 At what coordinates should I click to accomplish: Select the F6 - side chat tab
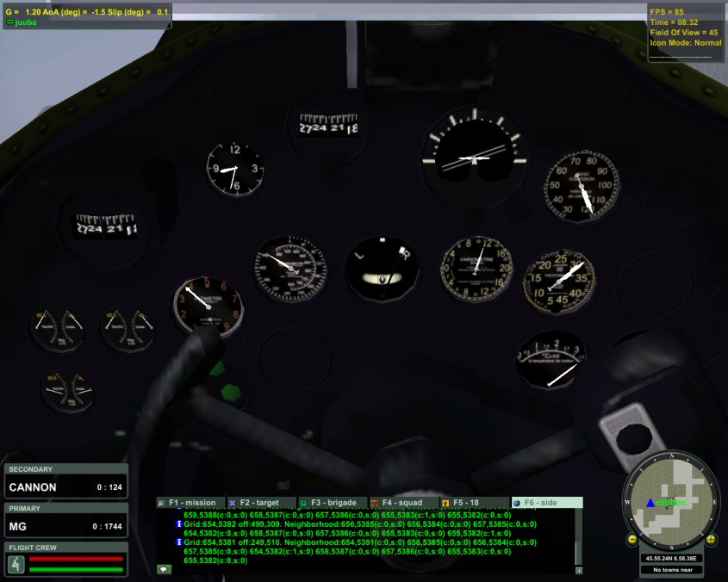click(547, 503)
